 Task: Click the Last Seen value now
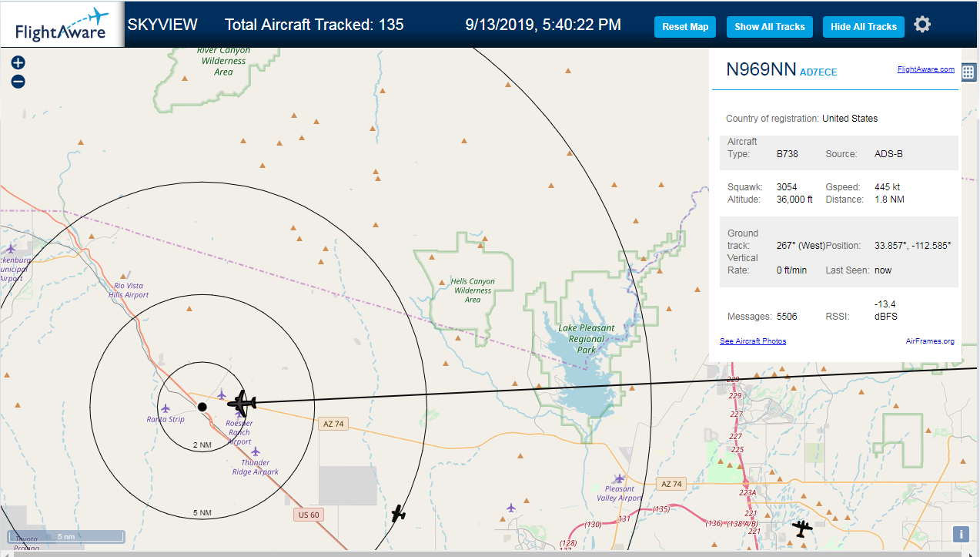click(x=882, y=270)
